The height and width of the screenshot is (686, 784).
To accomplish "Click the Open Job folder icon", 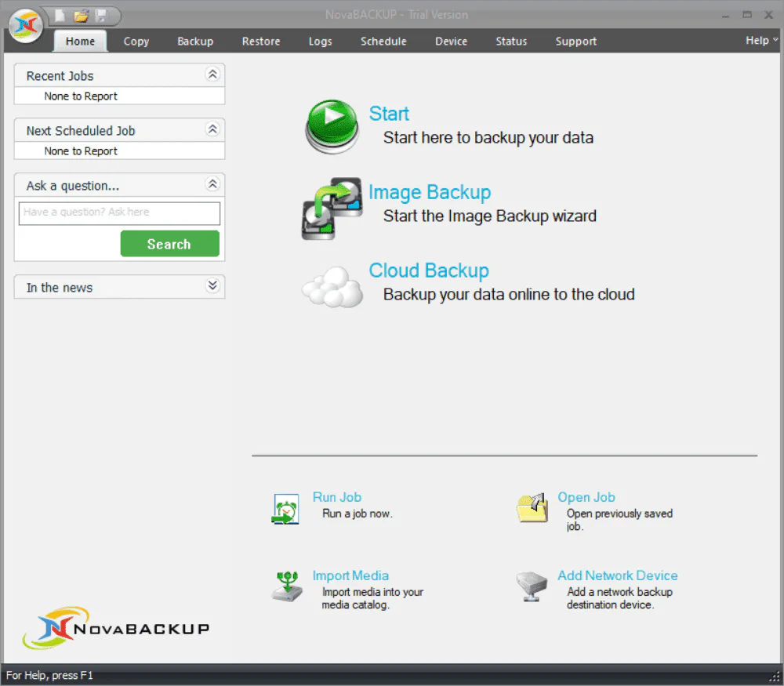I will click(532, 508).
